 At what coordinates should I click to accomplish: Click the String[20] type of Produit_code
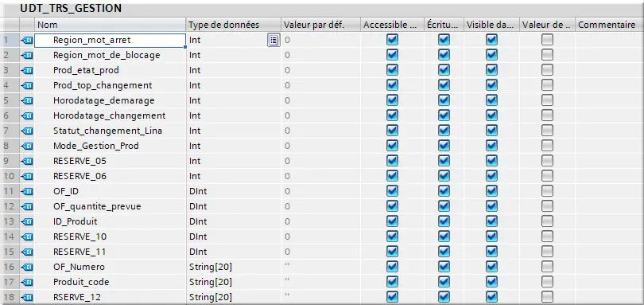click(211, 282)
